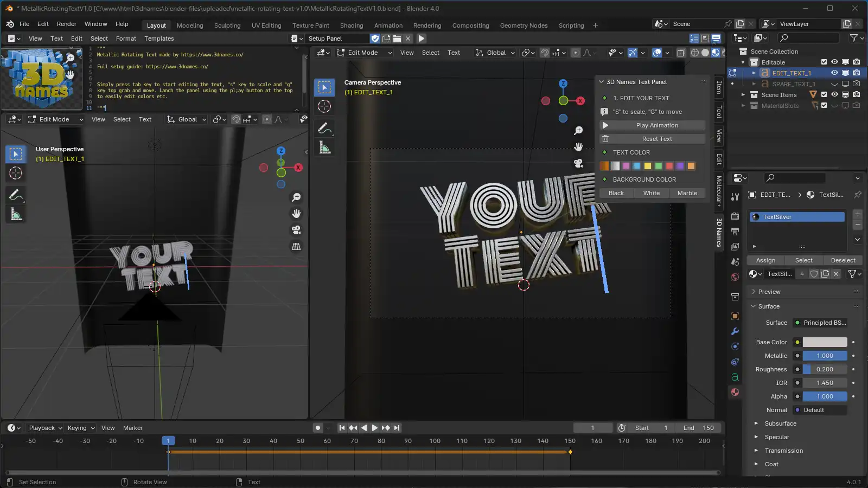Viewport: 868px width, 488px height.
Task: Click the Play Animation button
Action: [x=656, y=125]
